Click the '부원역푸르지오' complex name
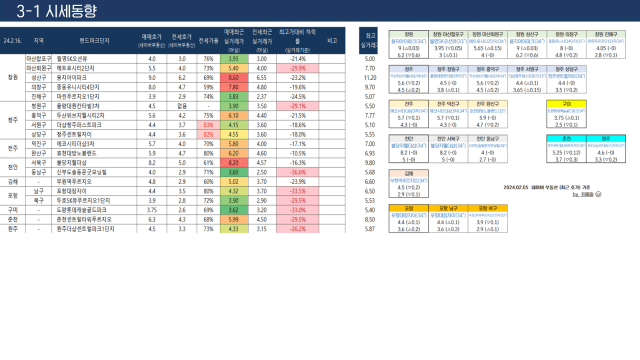 (74, 182)
